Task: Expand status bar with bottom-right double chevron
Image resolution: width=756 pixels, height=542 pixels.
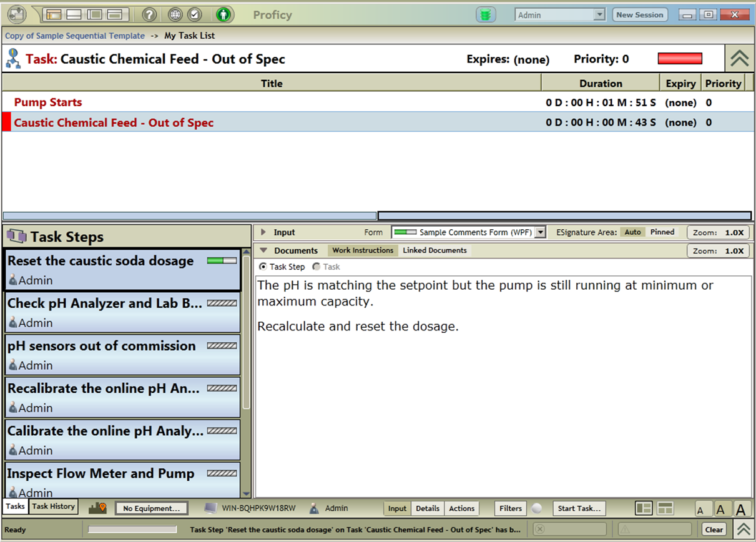Action: [743, 529]
